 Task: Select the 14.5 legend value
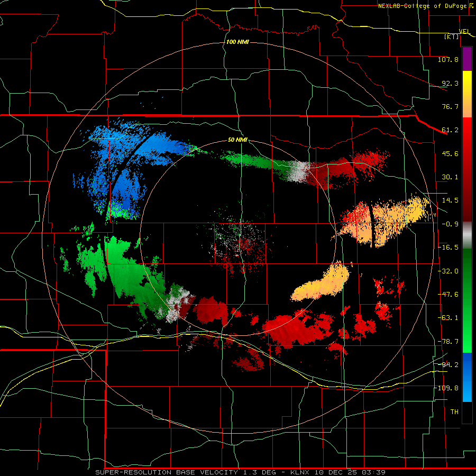(x=450, y=200)
